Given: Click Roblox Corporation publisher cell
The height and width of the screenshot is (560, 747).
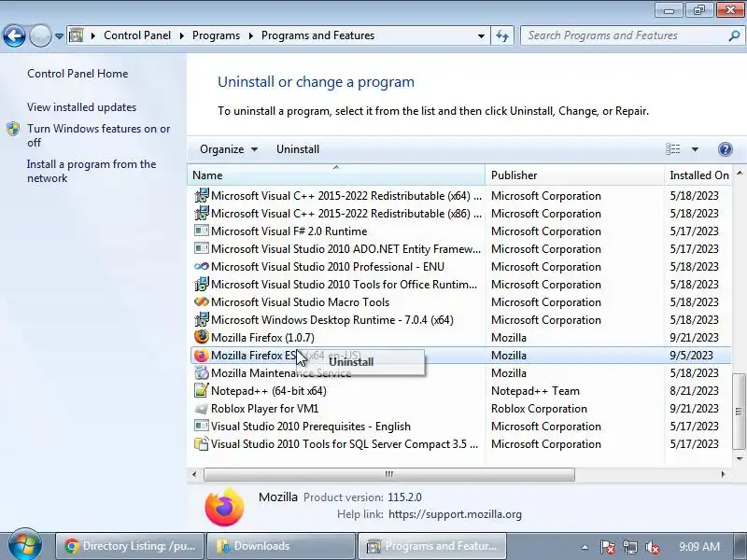Looking at the screenshot, I should (x=539, y=409).
